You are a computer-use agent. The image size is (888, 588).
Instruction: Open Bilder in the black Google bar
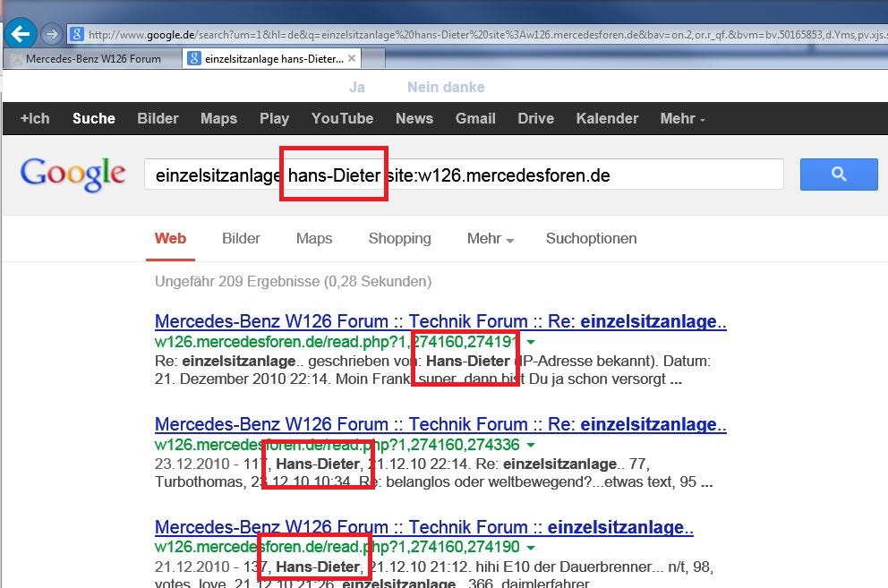[158, 118]
